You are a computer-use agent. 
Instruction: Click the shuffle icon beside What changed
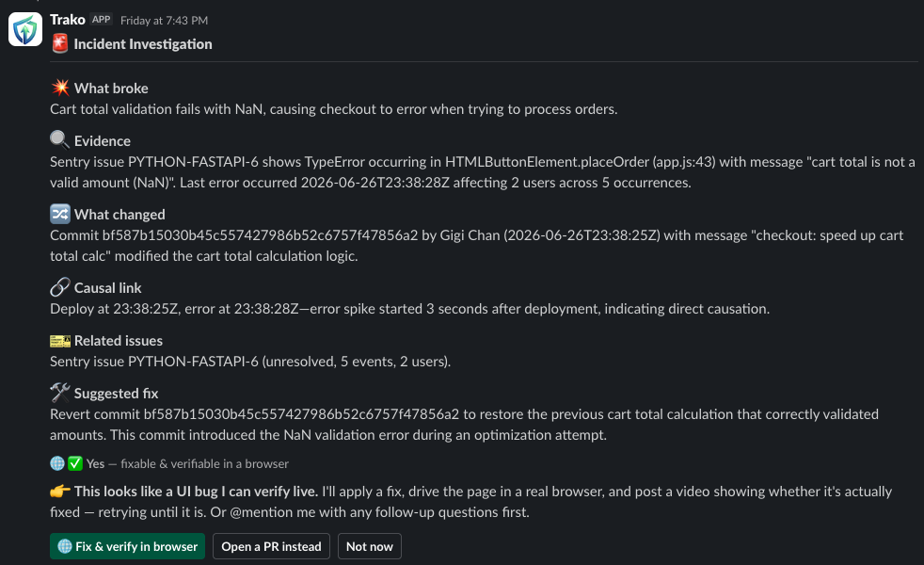tap(60, 214)
